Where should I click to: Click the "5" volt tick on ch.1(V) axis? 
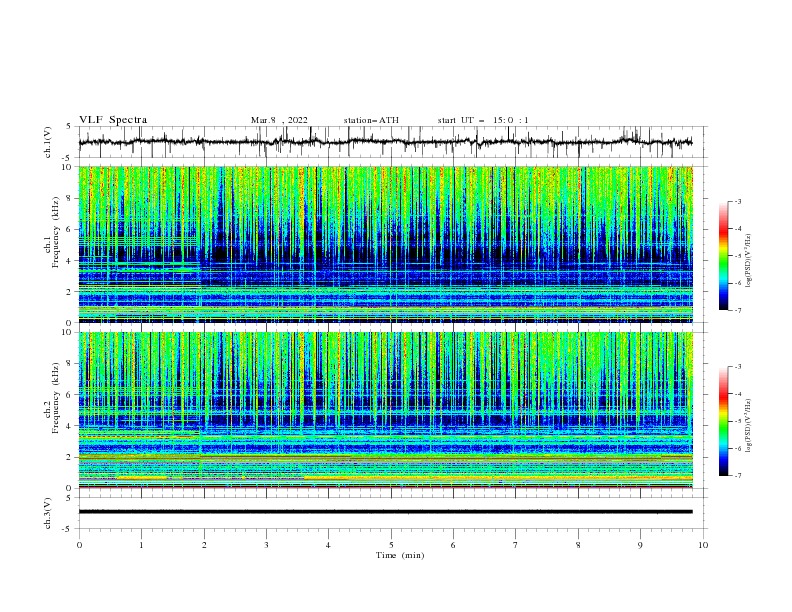pos(69,127)
